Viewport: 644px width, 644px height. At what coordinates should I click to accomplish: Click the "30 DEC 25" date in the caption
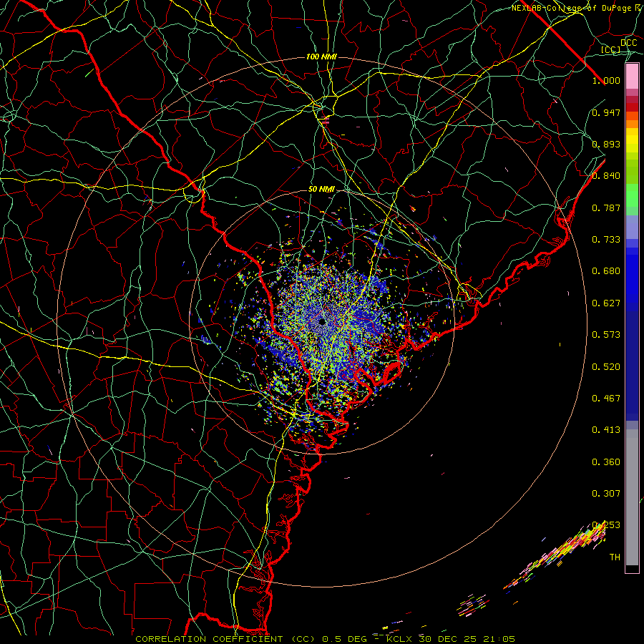(447, 639)
